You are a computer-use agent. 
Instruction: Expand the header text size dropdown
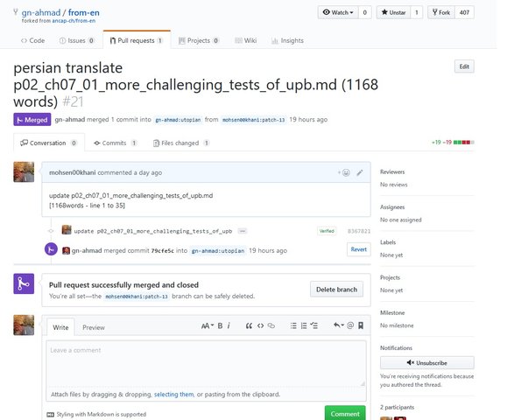point(208,325)
